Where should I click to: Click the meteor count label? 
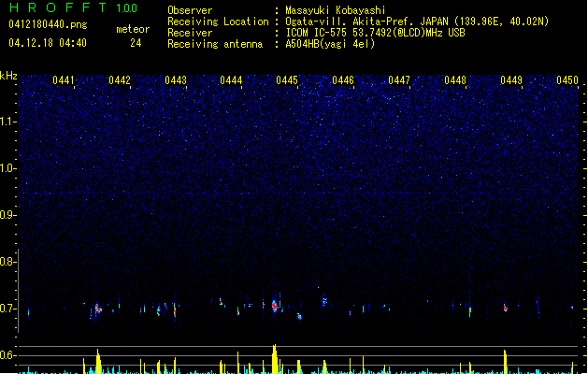[x=133, y=29]
